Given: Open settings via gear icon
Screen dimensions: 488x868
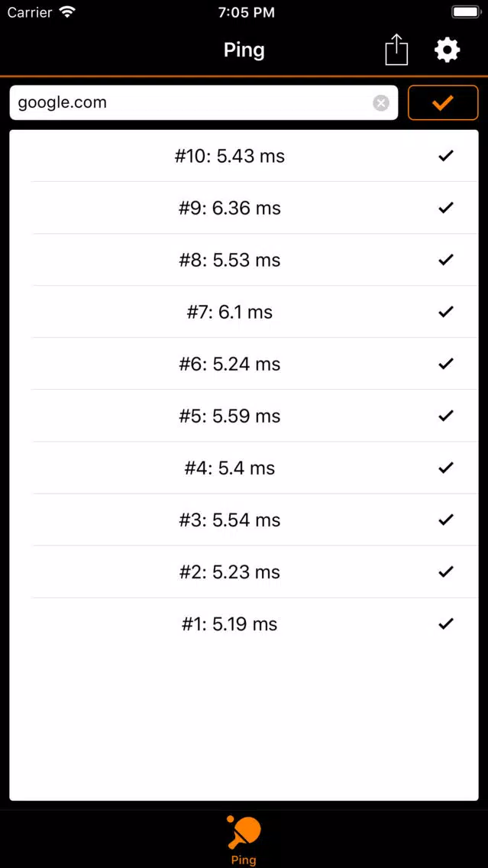Looking at the screenshot, I should (x=447, y=50).
